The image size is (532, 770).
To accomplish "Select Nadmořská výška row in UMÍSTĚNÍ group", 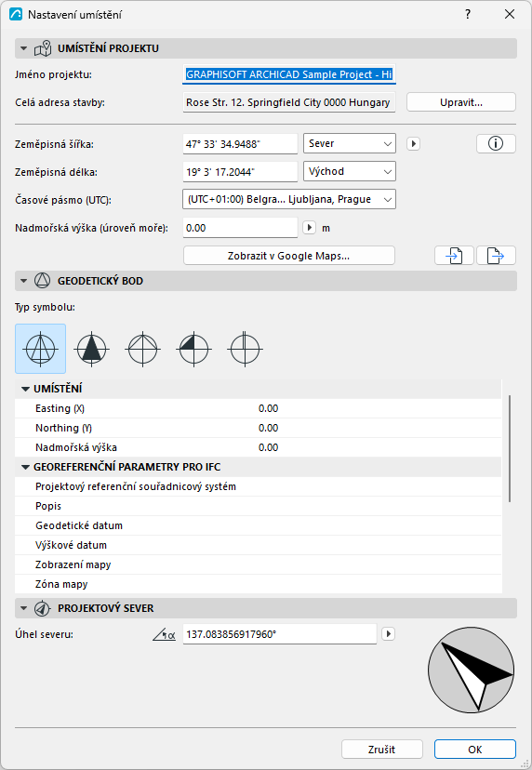I will (x=259, y=447).
